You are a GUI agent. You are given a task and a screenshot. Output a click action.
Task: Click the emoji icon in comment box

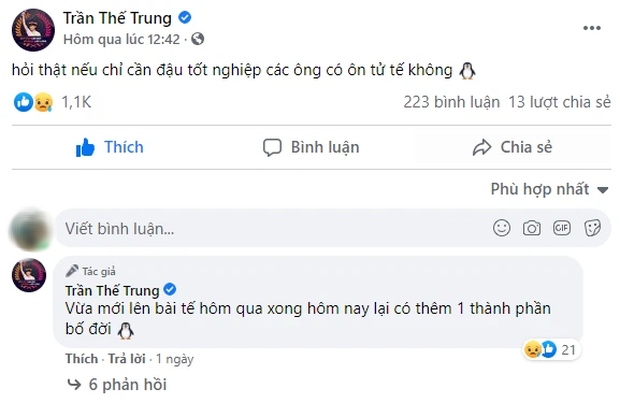point(501,228)
